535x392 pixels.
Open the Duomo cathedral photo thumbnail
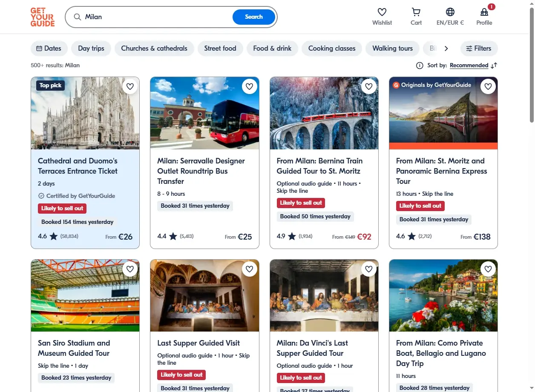85,113
